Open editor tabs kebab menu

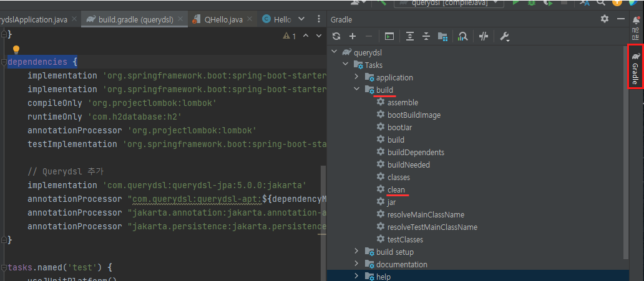(319, 19)
